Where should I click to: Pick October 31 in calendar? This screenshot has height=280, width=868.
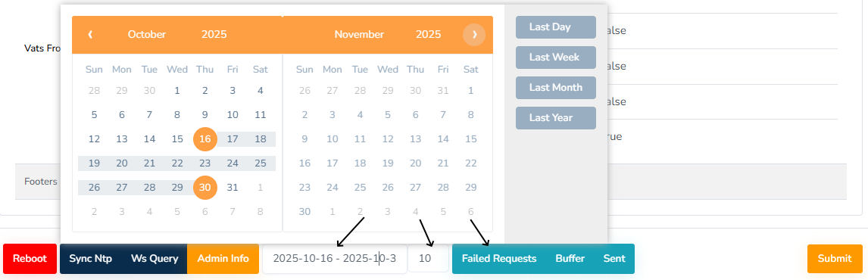click(x=233, y=187)
